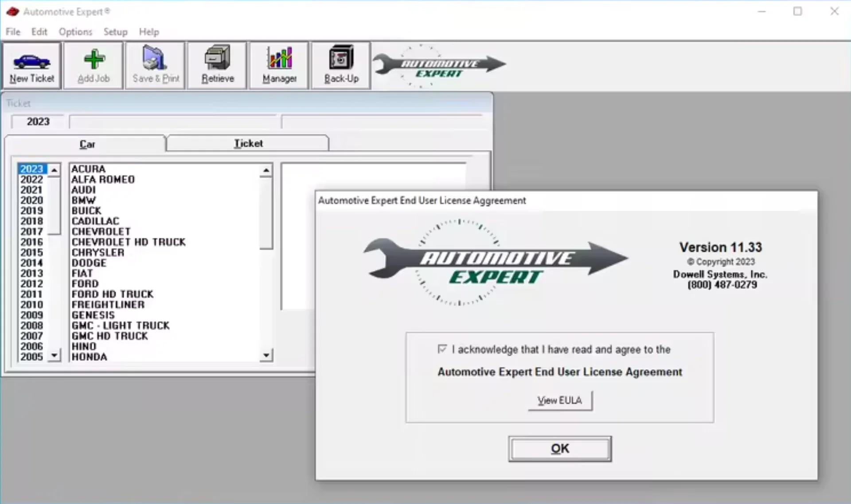This screenshot has height=504, width=851.
Task: Click the Add Job green plus icon
Action: (x=93, y=59)
